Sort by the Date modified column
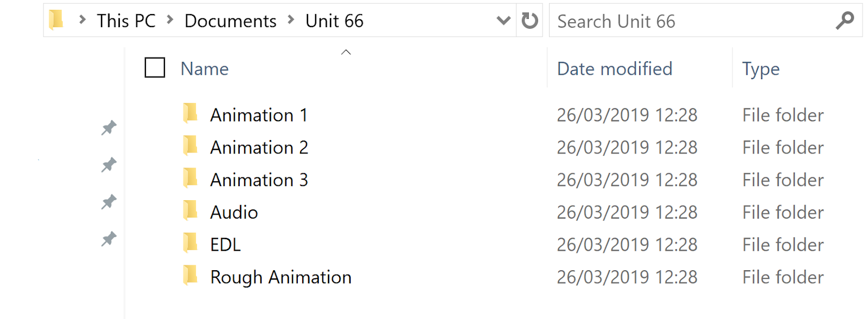Viewport: 868px width, 319px height. click(615, 69)
